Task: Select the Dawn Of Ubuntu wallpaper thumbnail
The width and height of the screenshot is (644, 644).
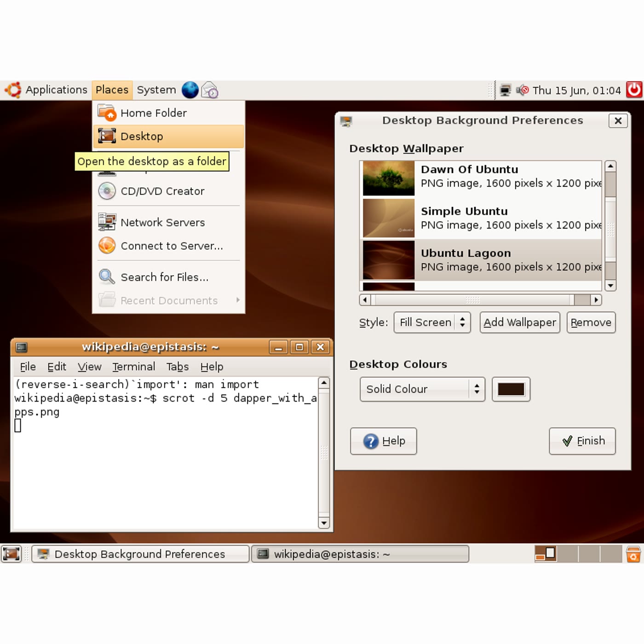Action: pos(389,178)
